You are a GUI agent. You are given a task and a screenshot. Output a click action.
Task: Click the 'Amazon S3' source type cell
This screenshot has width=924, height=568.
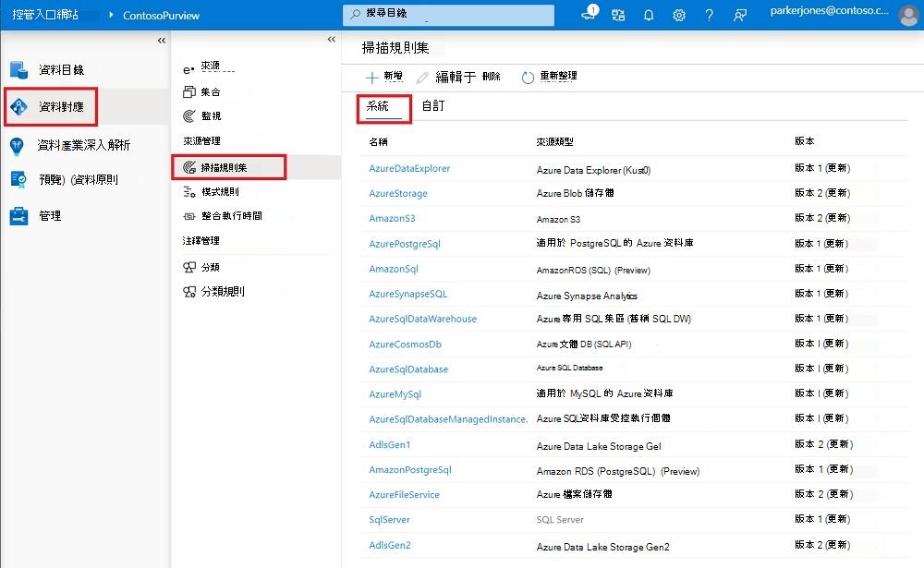tap(558, 219)
